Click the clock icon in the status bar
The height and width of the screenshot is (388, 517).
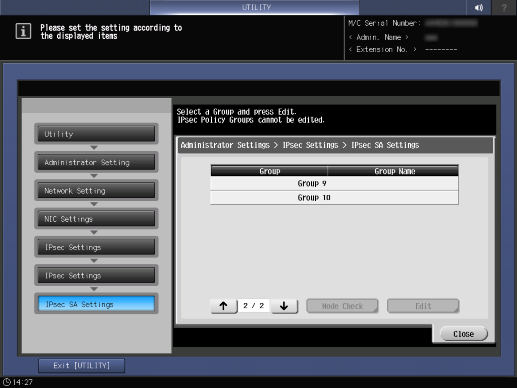(x=7, y=382)
